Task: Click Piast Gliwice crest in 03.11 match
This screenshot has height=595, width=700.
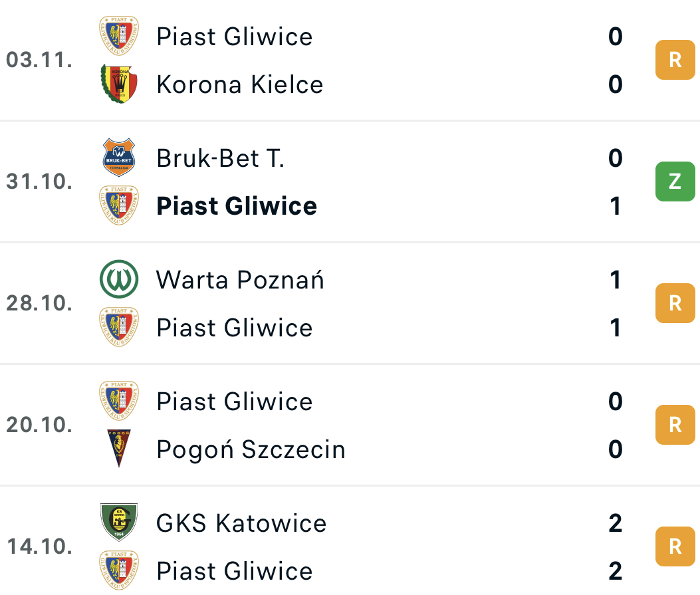Action: [119, 36]
